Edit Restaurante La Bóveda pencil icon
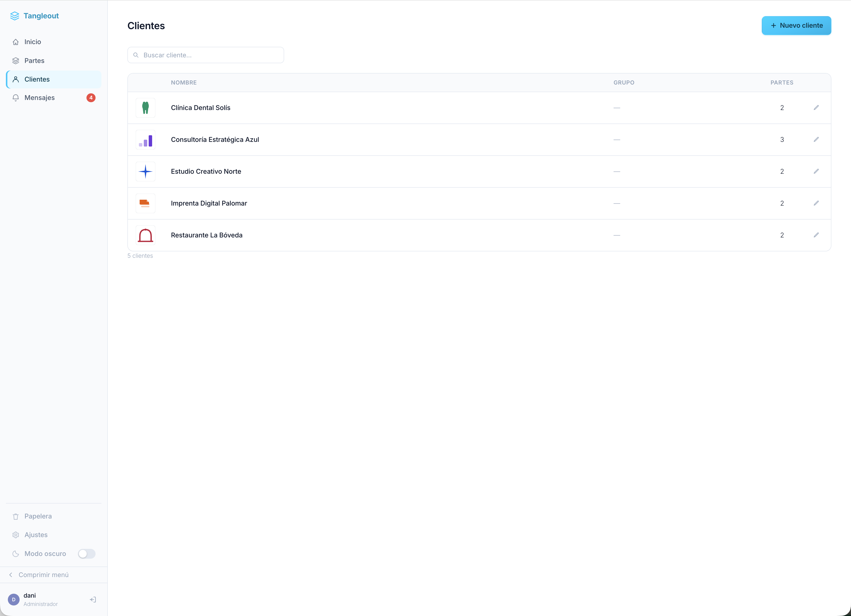851x616 pixels. (816, 235)
